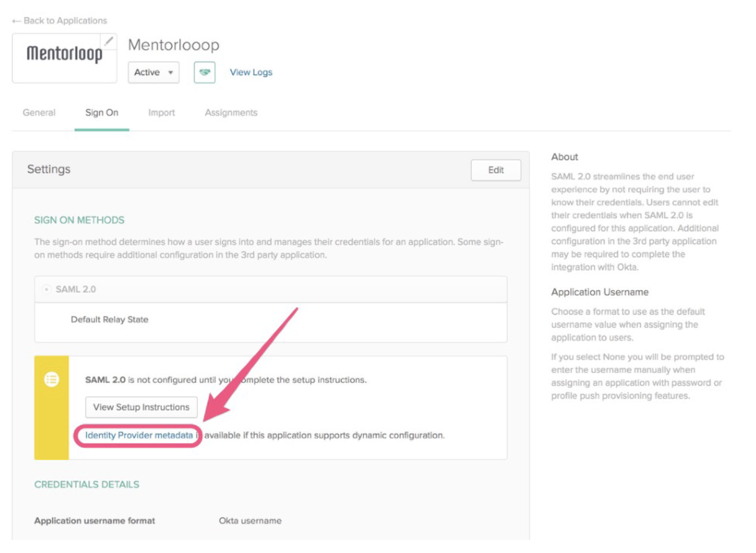Go back to Applications
Viewport: 756px width, 553px height.
click(60, 20)
